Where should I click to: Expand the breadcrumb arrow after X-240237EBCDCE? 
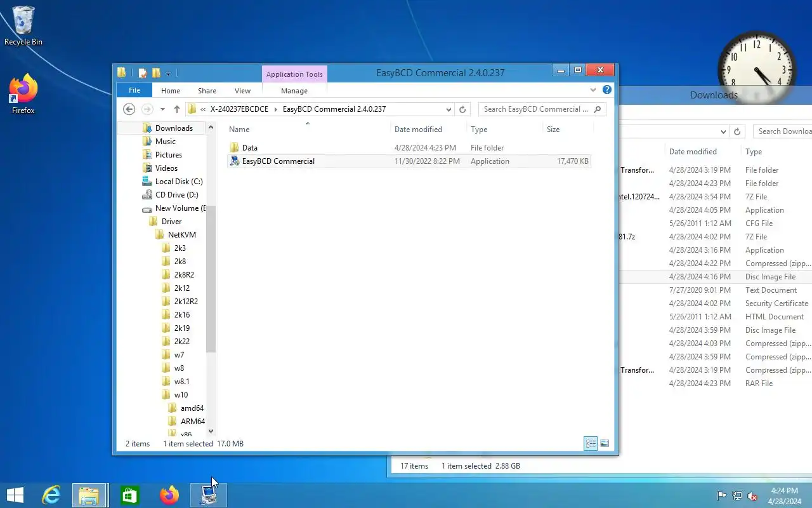pyautogui.click(x=276, y=109)
